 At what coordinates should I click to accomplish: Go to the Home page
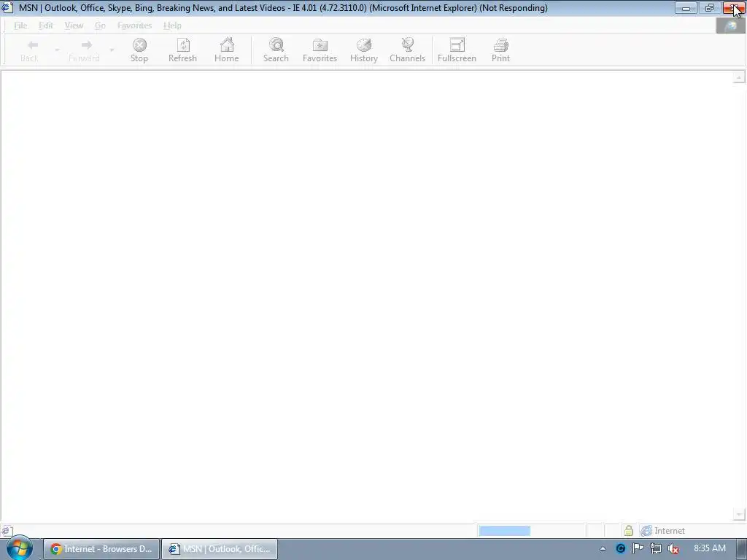(226, 50)
